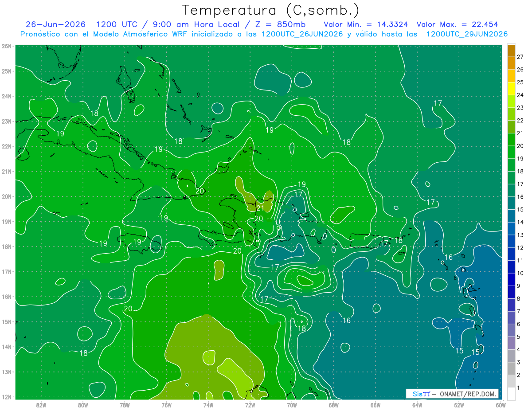
Task: Click the legend tick label '11'
Action: pos(520,260)
